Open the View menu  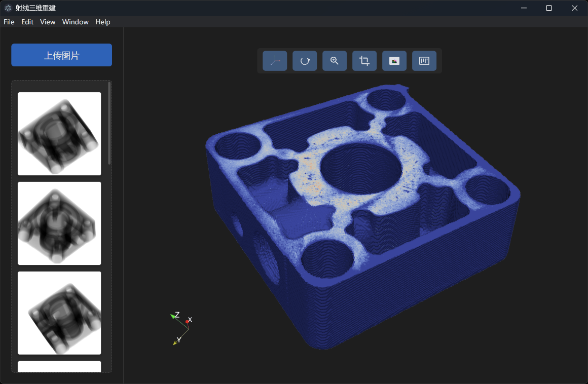(48, 22)
